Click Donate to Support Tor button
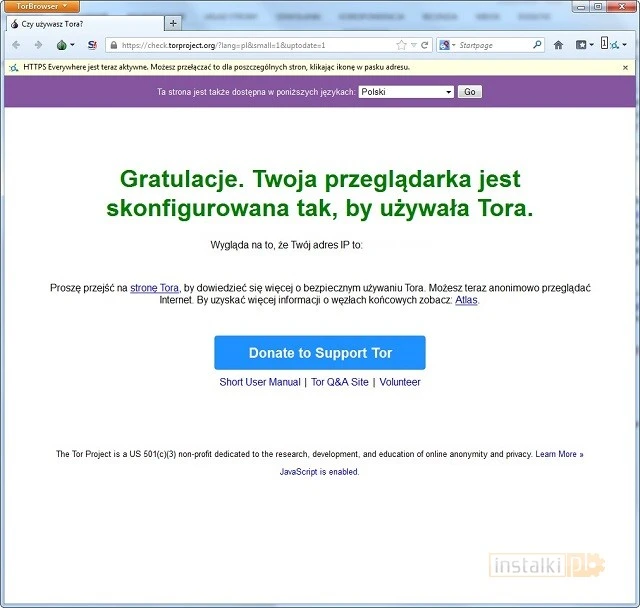Screen dimensions: 640x608 pos(320,353)
